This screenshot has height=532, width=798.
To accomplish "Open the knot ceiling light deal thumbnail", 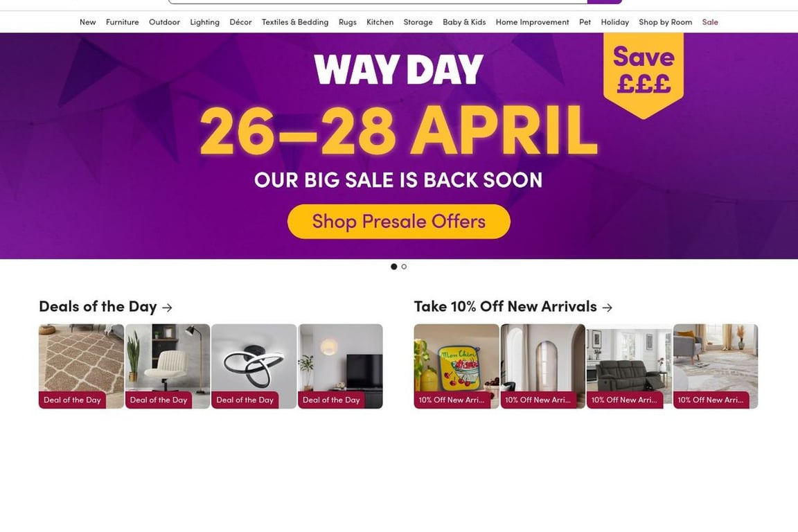I will tap(254, 366).
